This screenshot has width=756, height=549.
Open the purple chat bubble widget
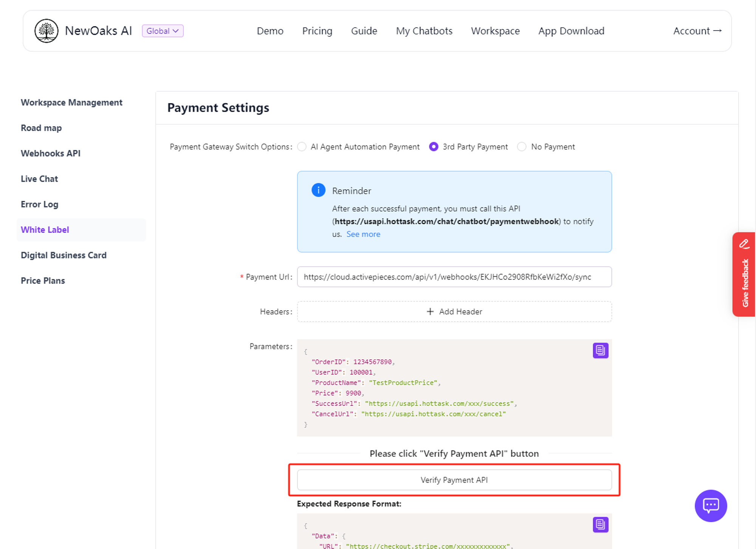[710, 506]
